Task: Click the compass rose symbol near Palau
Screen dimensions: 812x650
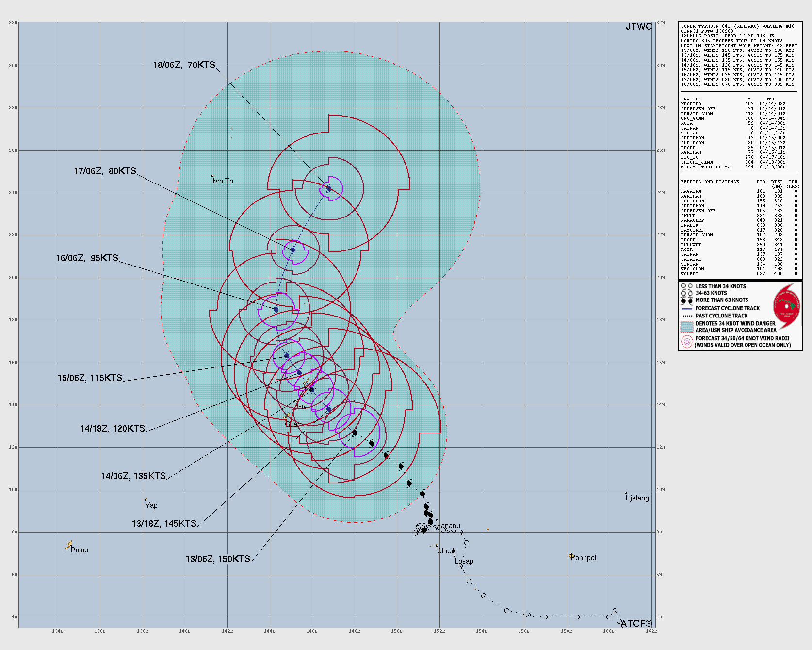Action: pos(68,545)
